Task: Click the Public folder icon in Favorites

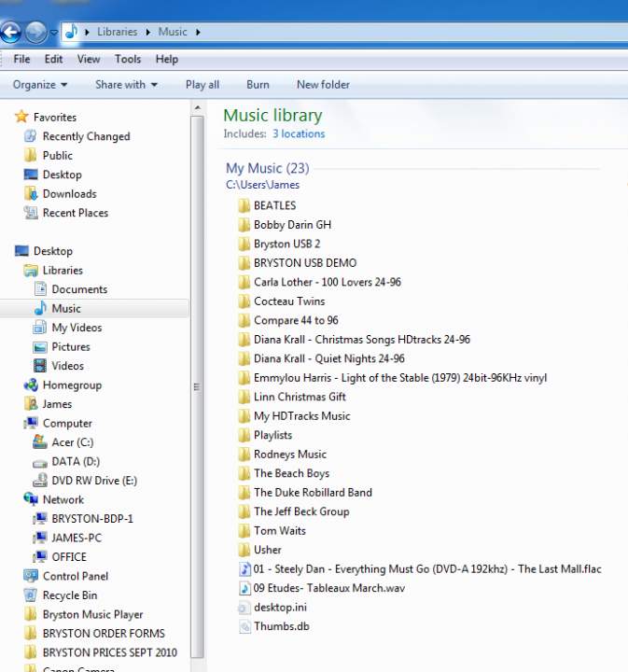Action: [31, 155]
